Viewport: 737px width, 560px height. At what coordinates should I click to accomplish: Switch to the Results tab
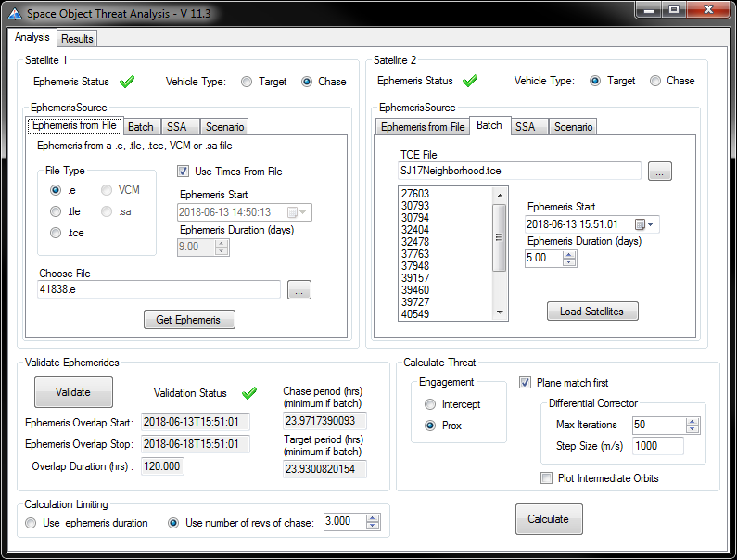click(x=77, y=39)
